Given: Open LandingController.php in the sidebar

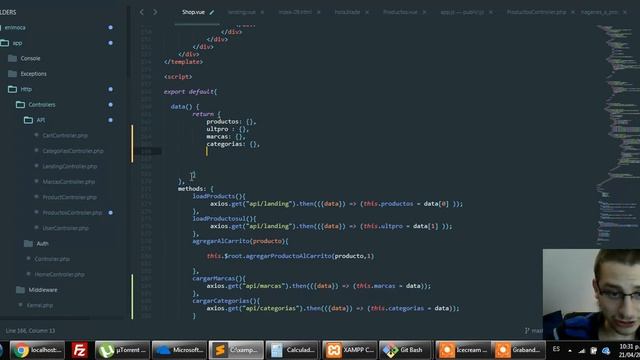Looking at the screenshot, I should [x=70, y=167].
